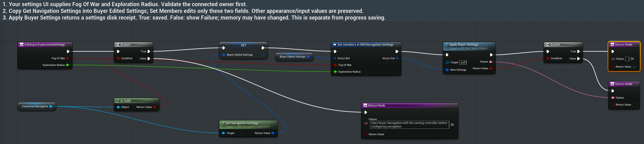
Task: Check Return Value below the Start Buyer Navigation message
Action: point(387,134)
